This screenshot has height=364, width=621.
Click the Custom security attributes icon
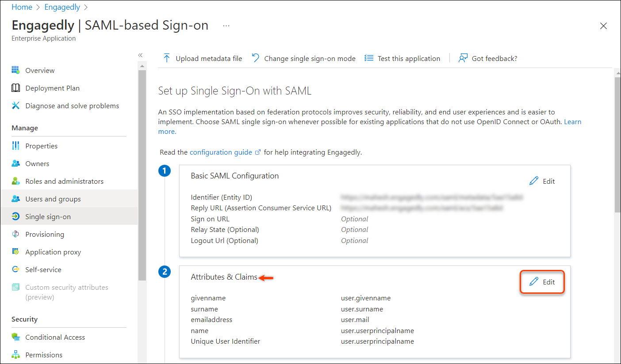coord(16,287)
